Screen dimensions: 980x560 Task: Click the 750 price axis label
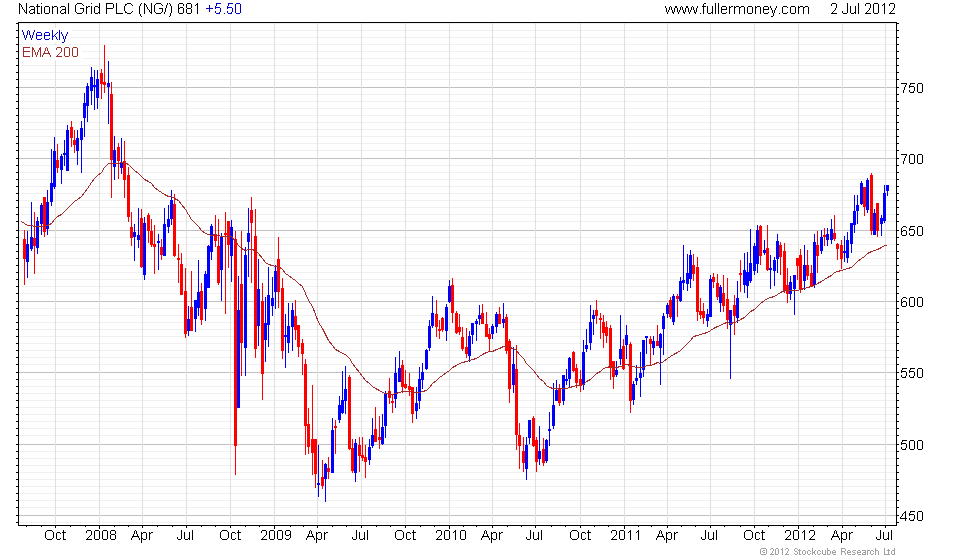[x=912, y=88]
